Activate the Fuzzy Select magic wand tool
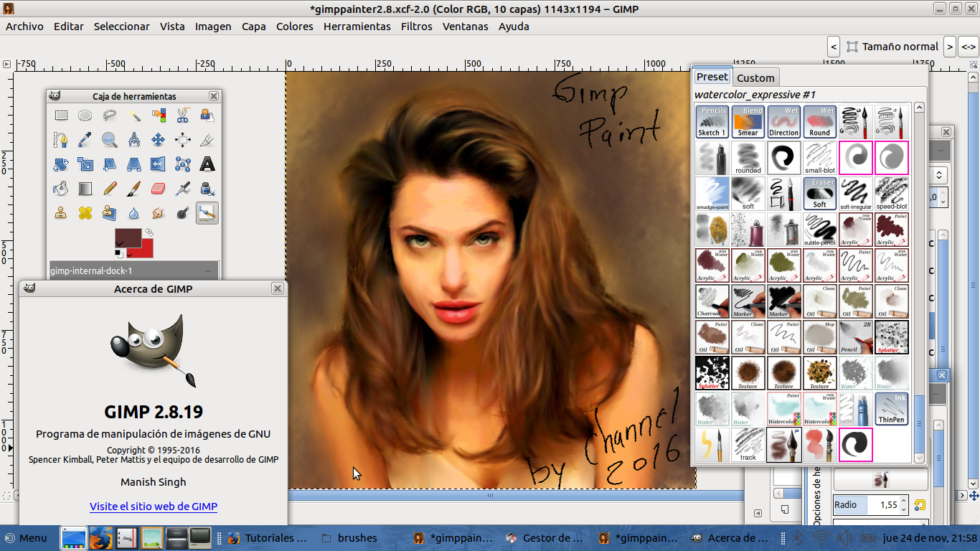This screenshot has width=980, height=551. point(136,116)
